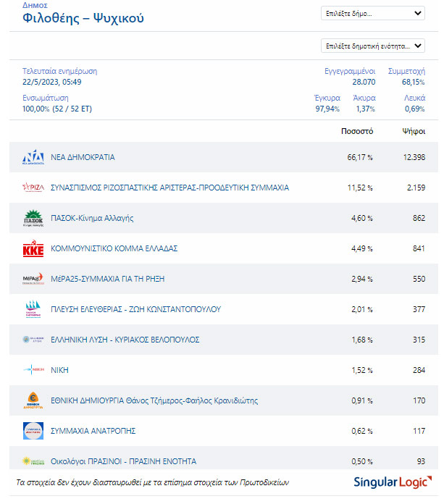Click the Φιλοθέης – Ψυχικού municipality title
This screenshot has width=444, height=504.
click(x=83, y=18)
